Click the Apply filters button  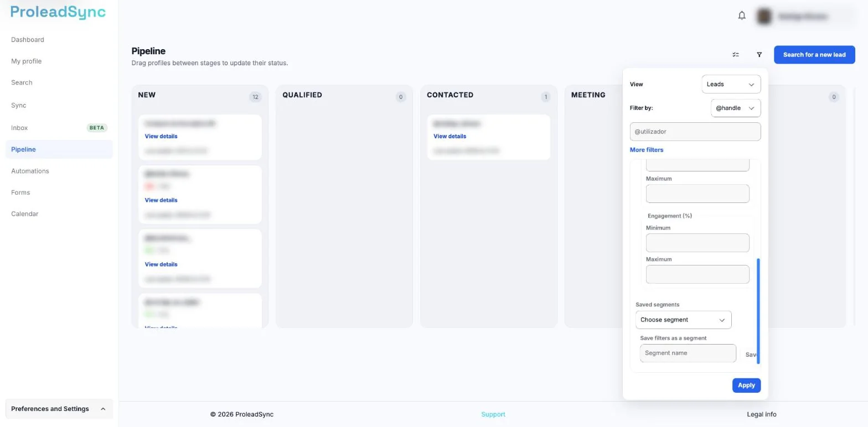tap(746, 386)
